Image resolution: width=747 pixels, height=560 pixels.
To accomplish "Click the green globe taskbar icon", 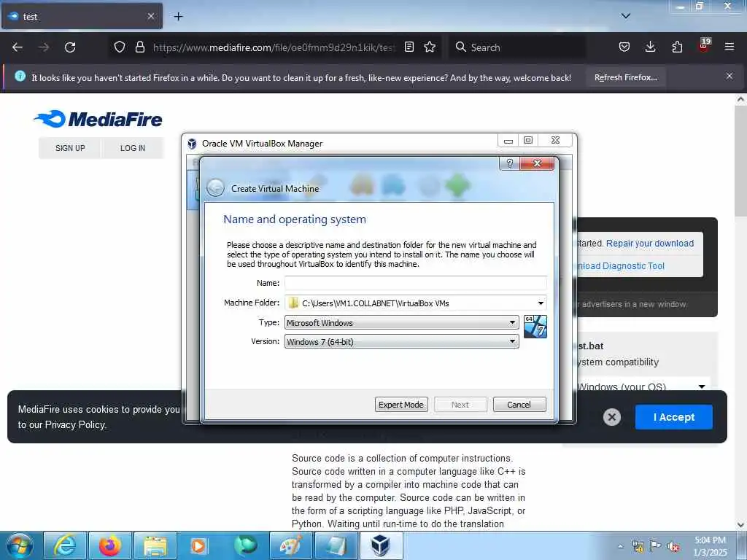I will tap(245, 545).
